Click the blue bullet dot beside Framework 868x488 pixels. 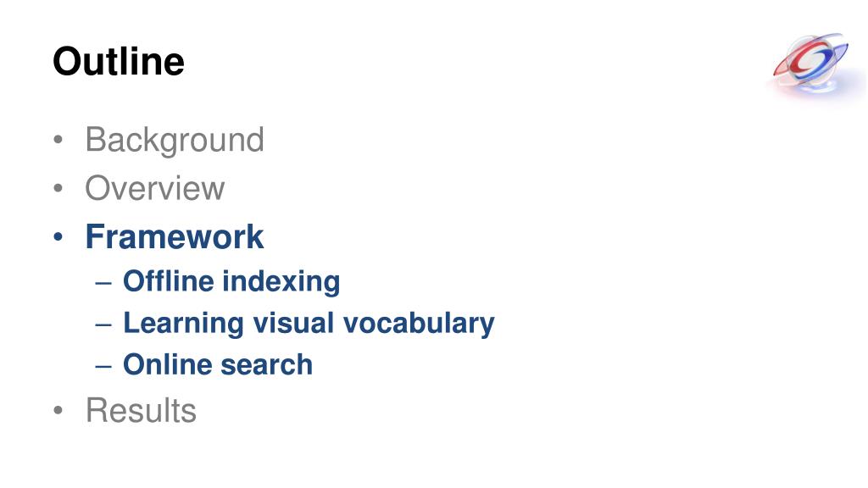(x=58, y=237)
